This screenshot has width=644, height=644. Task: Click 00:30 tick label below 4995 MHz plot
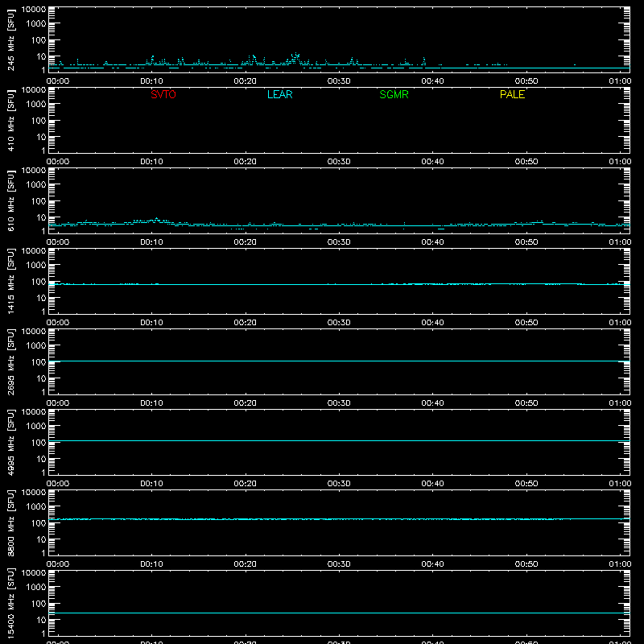339,484
